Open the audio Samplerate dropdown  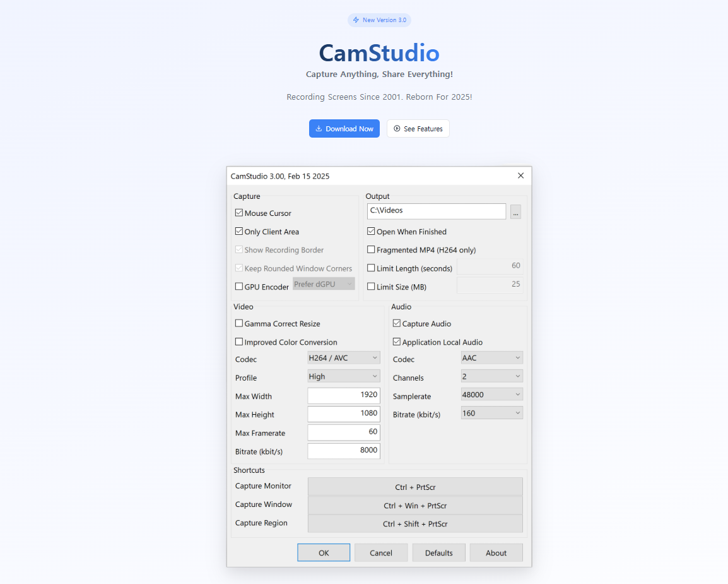click(x=491, y=395)
